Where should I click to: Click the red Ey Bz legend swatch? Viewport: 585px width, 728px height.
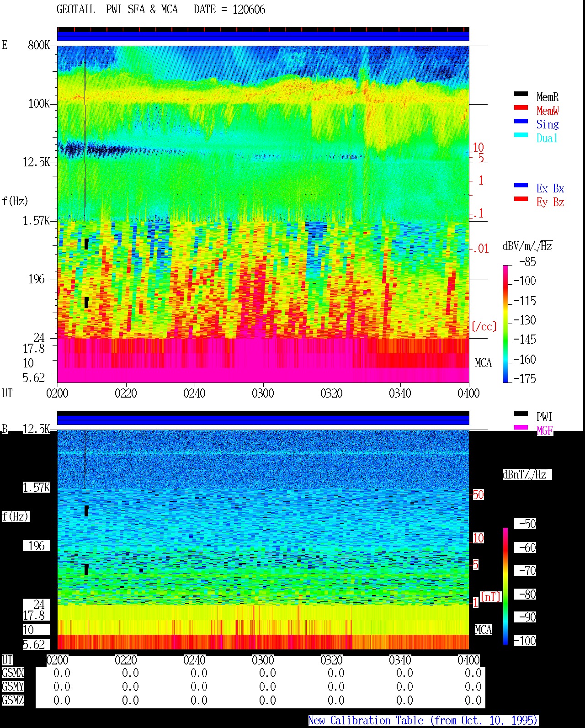(521, 199)
